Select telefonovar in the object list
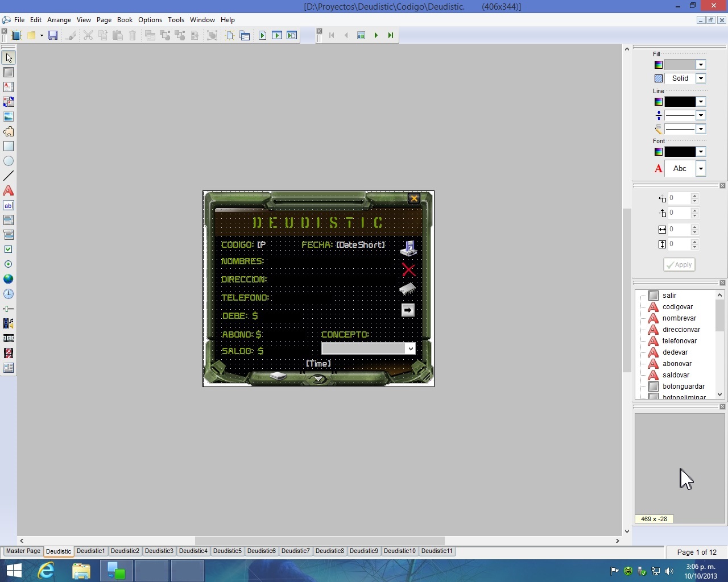The height and width of the screenshot is (582, 728). 679,341
